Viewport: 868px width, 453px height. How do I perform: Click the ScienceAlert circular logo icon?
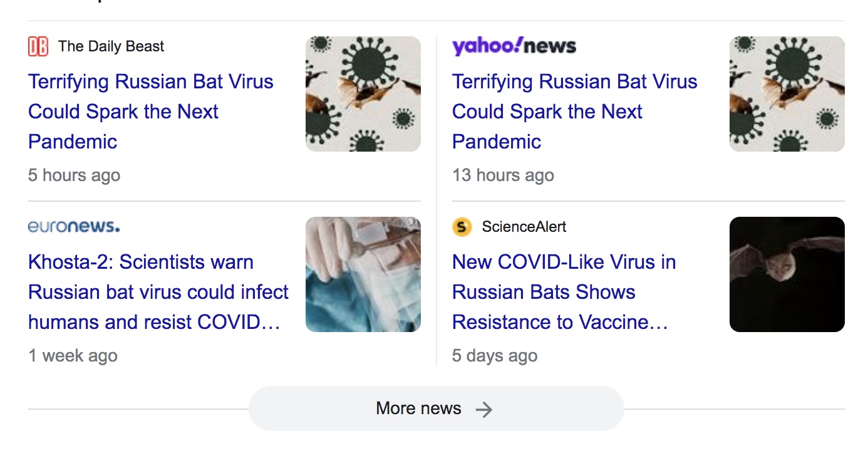click(462, 227)
